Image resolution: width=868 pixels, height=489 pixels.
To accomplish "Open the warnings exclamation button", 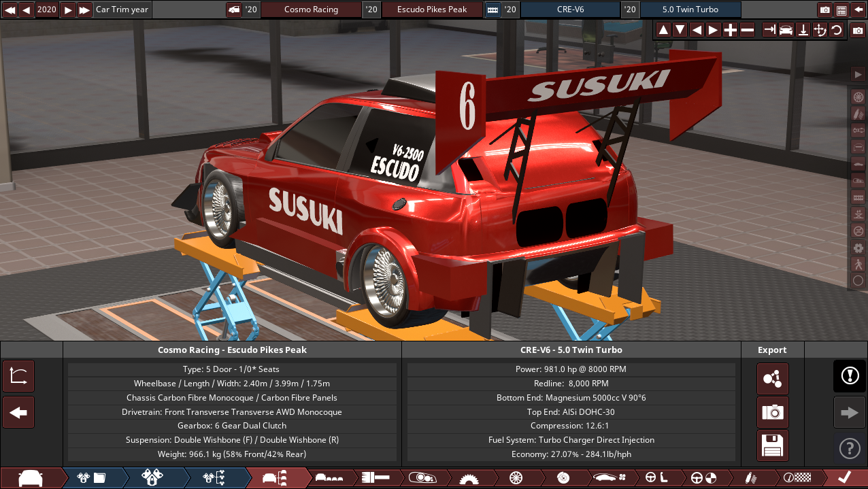I will coord(850,376).
